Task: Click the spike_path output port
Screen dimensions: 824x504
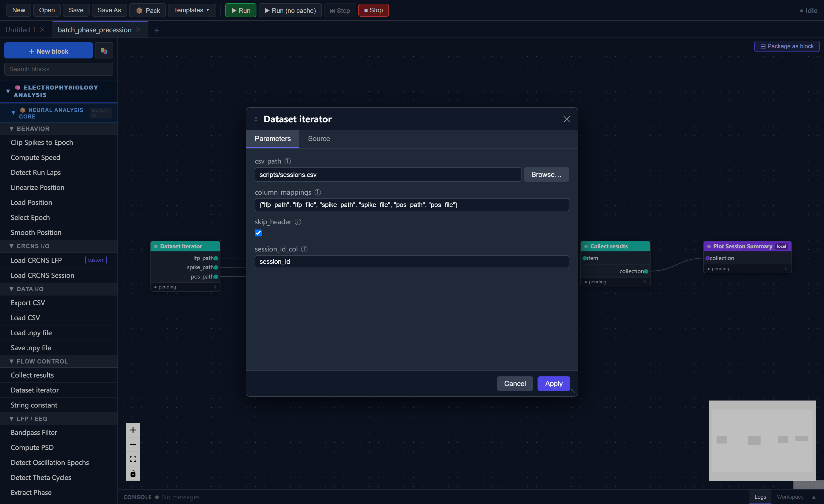Action: pyautogui.click(x=216, y=267)
